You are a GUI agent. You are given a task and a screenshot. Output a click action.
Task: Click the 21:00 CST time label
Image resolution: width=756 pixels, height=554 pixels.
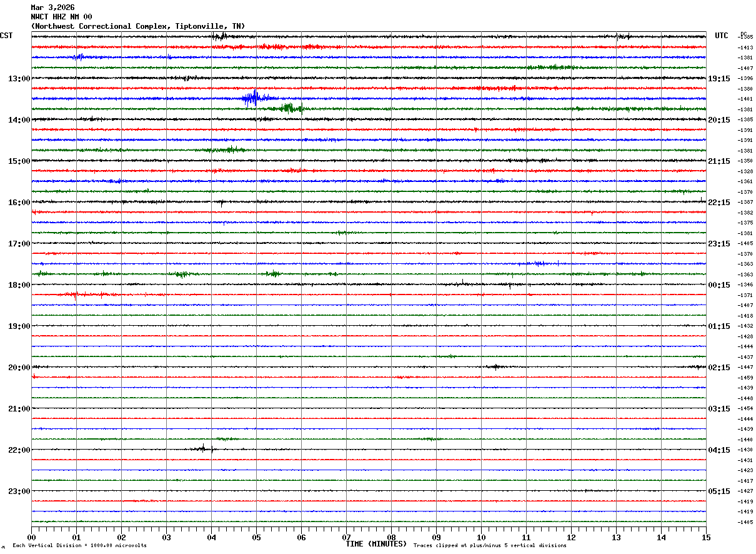(x=19, y=409)
